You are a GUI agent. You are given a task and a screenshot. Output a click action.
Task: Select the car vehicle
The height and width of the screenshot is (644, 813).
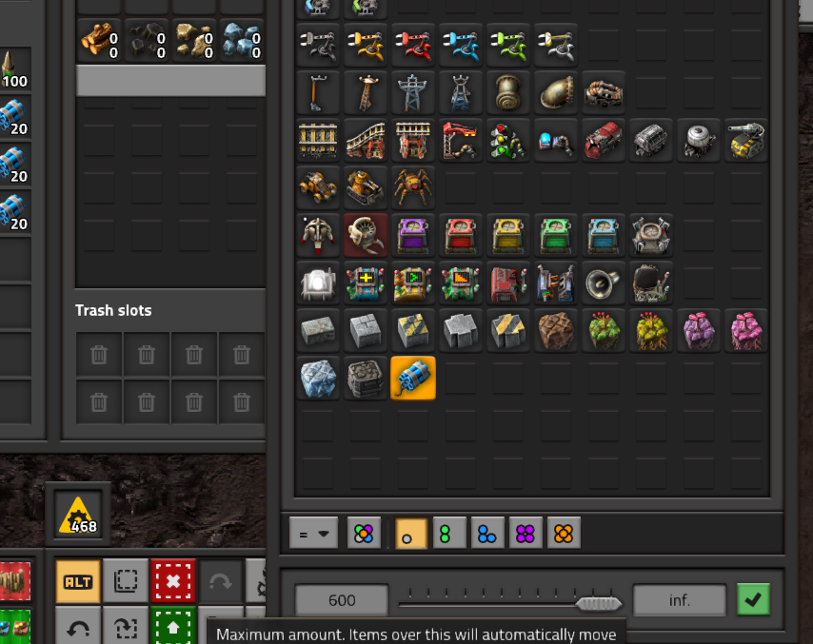318,187
